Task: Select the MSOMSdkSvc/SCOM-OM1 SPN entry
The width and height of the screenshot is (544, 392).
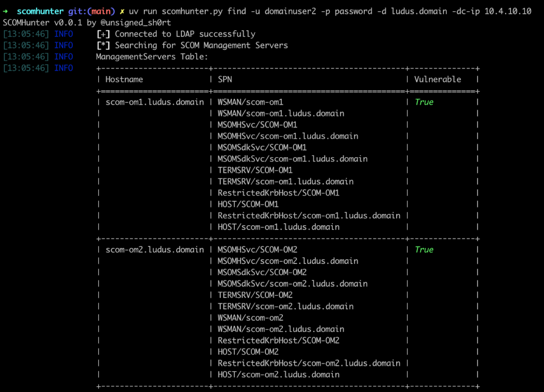Action: [x=262, y=147]
